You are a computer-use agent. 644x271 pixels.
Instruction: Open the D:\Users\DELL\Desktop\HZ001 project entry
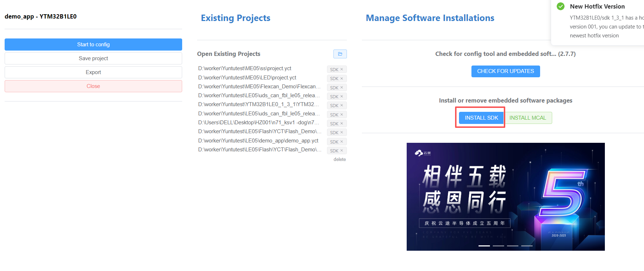click(x=259, y=123)
